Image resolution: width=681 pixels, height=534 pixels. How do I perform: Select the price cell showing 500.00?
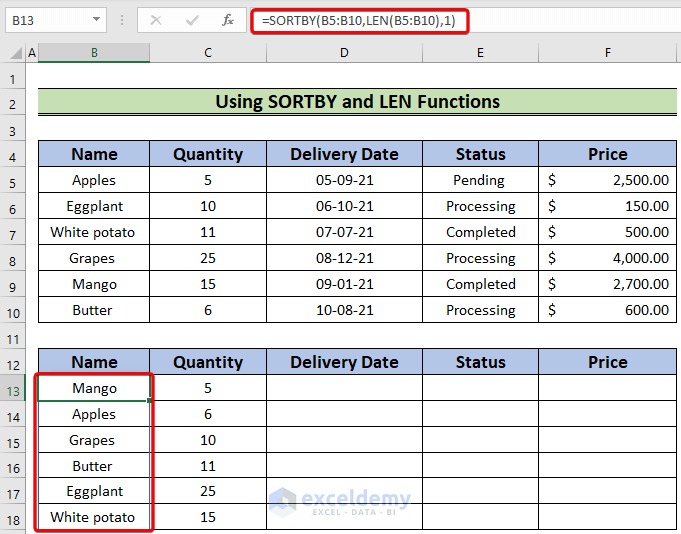[x=607, y=232]
